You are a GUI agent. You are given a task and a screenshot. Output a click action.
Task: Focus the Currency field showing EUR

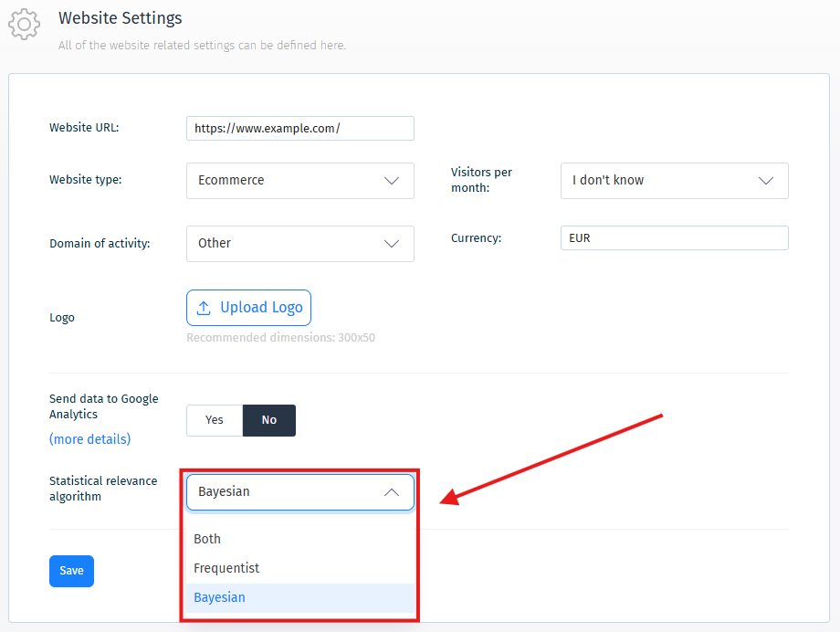point(674,238)
